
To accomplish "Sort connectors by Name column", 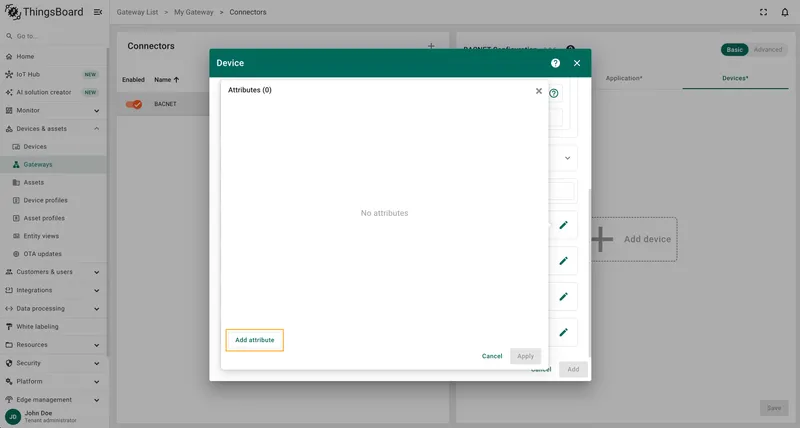I will click(x=166, y=80).
